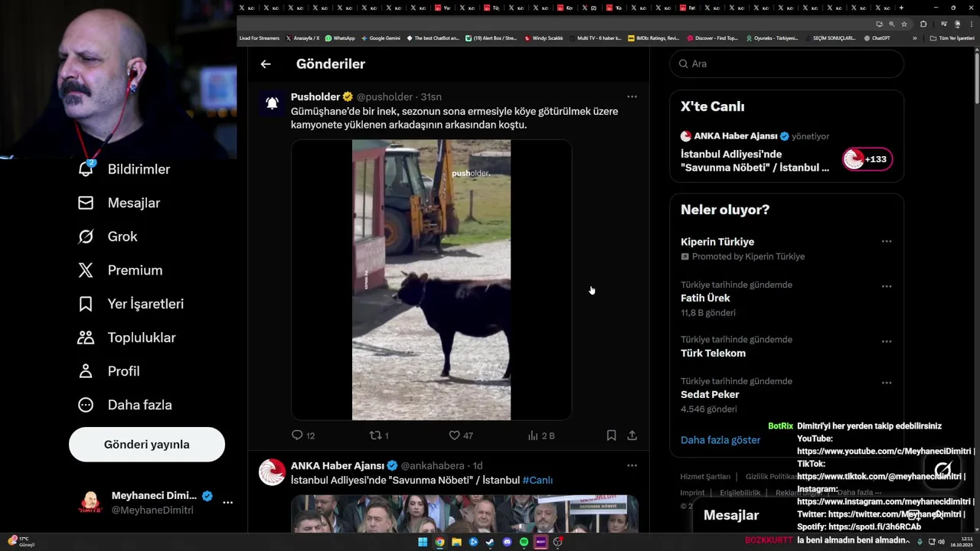Image resolution: width=980 pixels, height=551 pixels.
Task: Open IMDb Ratings bookmark
Action: (x=653, y=37)
